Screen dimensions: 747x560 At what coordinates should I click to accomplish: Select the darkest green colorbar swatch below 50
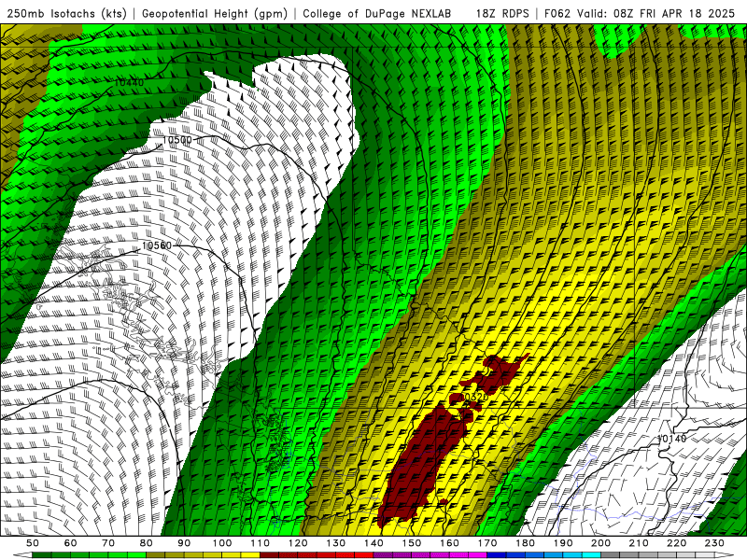coord(41,555)
